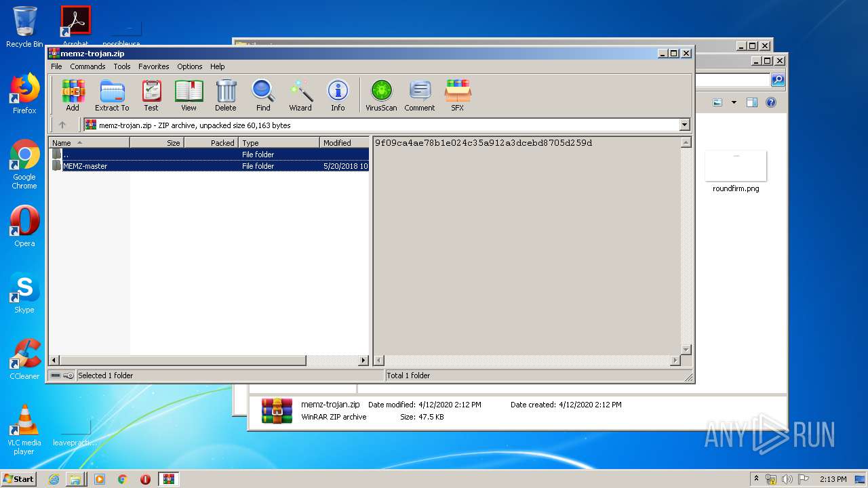Image resolution: width=868 pixels, height=488 pixels.
Task: Click the memz-trojan.zip icon in details pane
Action: [277, 411]
